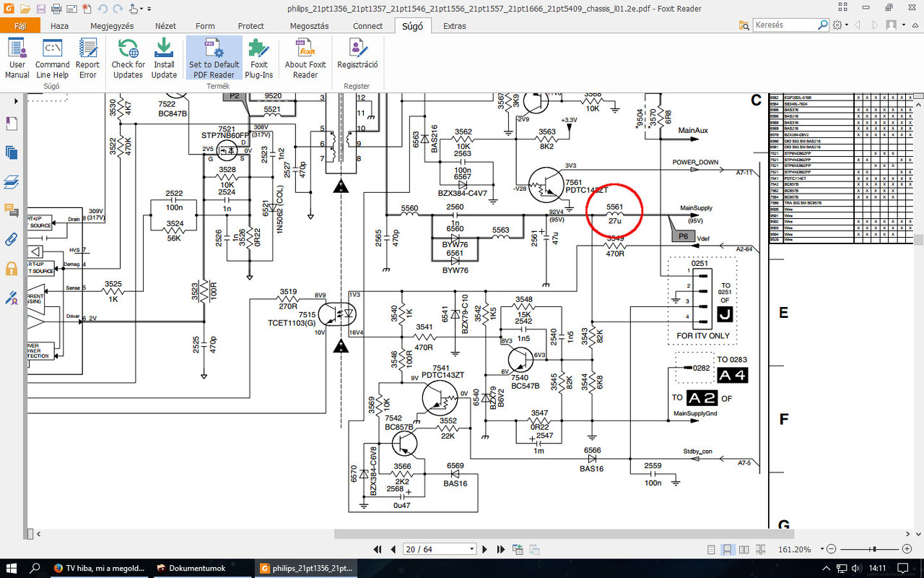Check for Updates in Foxit Reader
The height and width of the screenshot is (578, 924).
[128, 59]
